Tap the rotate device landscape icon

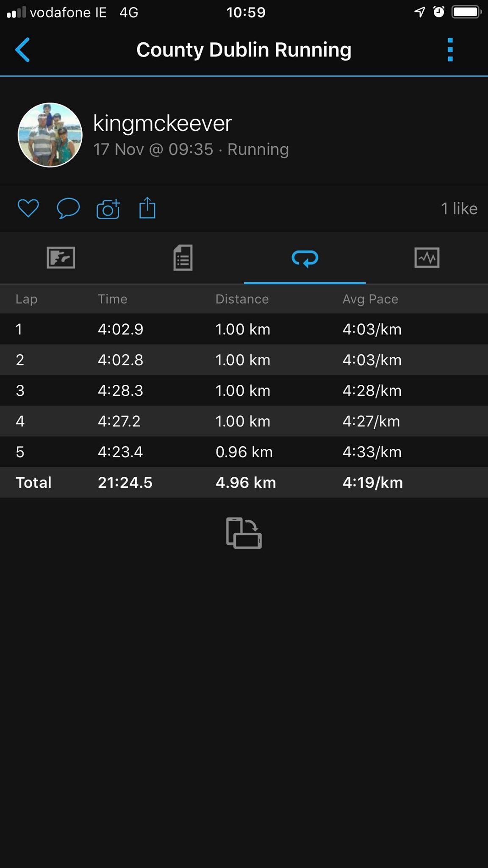[x=244, y=533]
